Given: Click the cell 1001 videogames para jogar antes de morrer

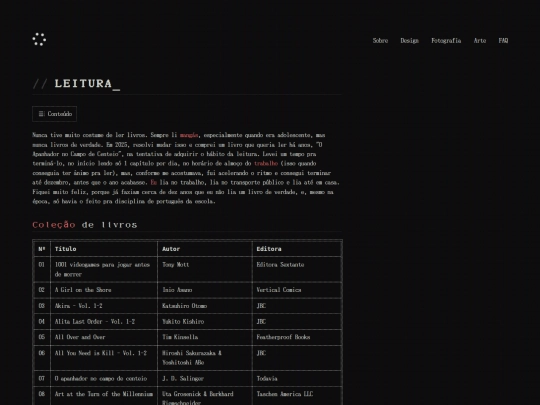Looking at the screenshot, I should click(x=104, y=269).
